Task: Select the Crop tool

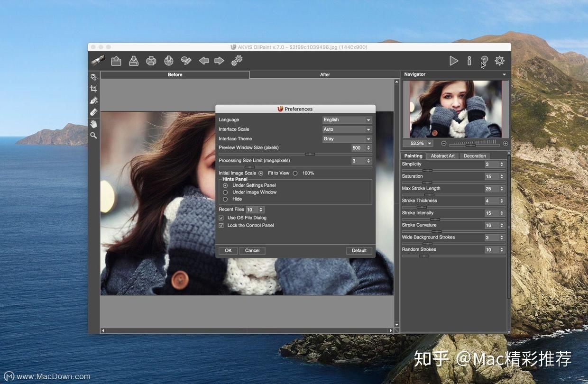Action: pyautogui.click(x=94, y=89)
